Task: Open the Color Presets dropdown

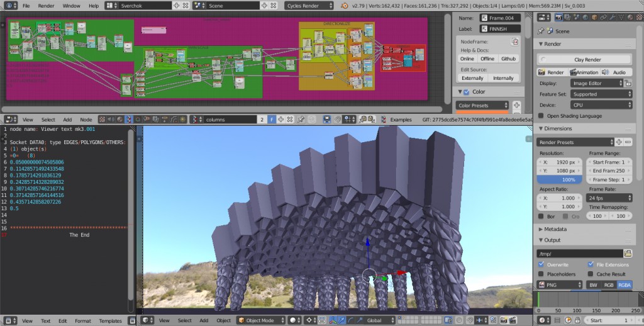Action: 482,105
